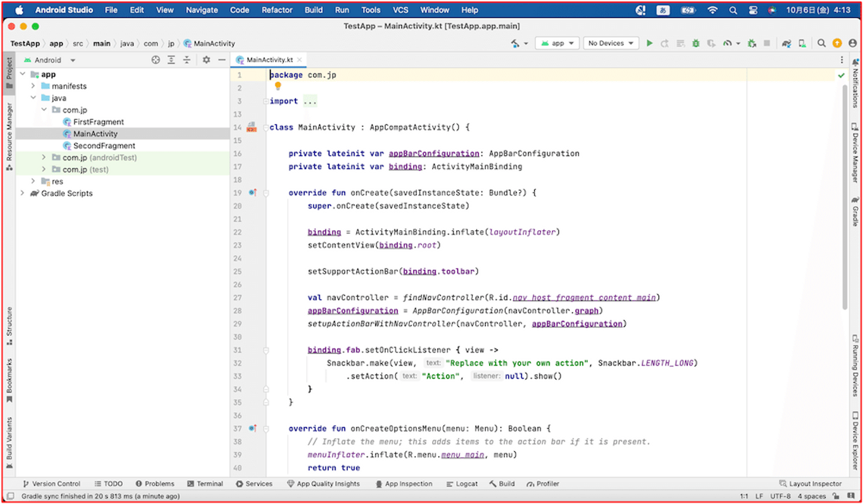Image resolution: width=863 pixels, height=504 pixels.
Task: Click the hammer Make Project icon
Action: pyautogui.click(x=515, y=43)
